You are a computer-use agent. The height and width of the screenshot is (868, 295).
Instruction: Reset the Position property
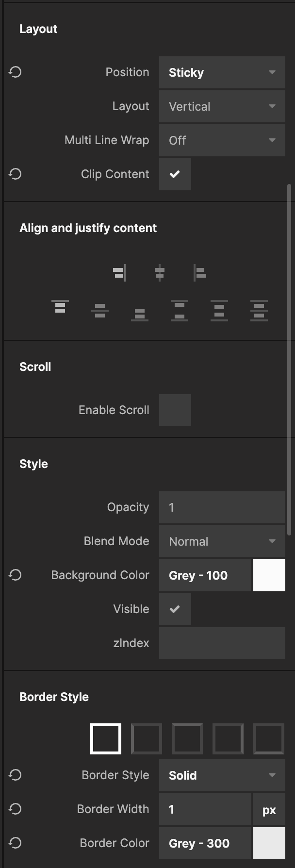(x=15, y=72)
